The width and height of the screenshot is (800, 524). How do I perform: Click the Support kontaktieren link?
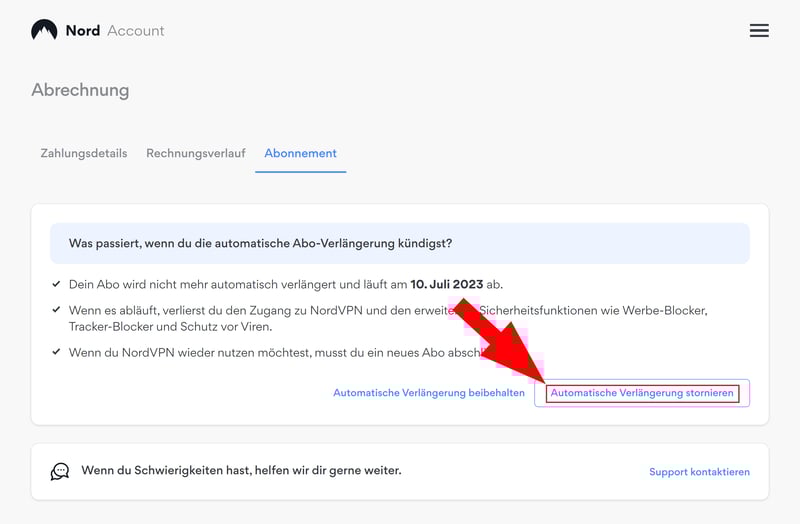(699, 472)
